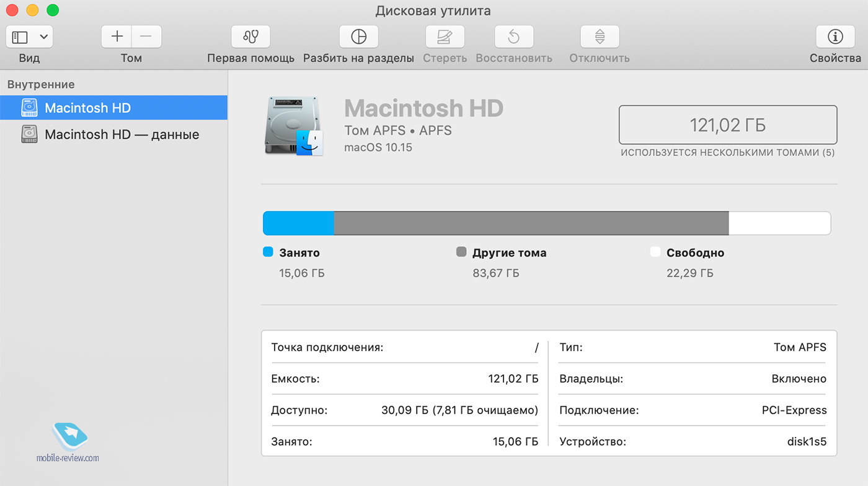Click the gray Другие тома legend swatch

[x=461, y=252]
